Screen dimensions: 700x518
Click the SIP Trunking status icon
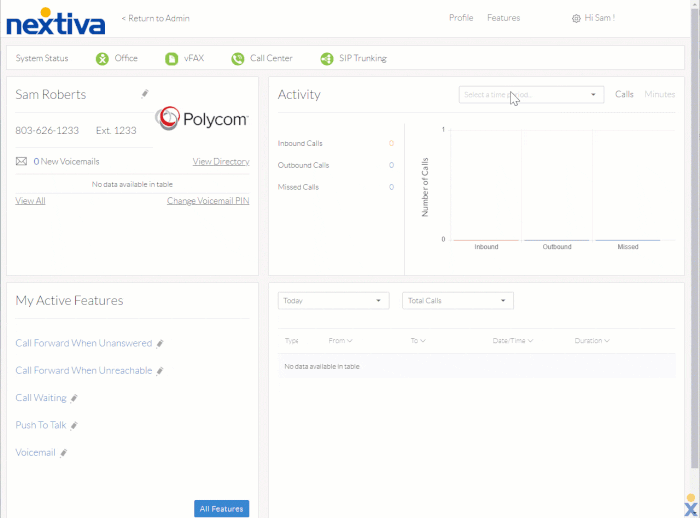pos(327,58)
